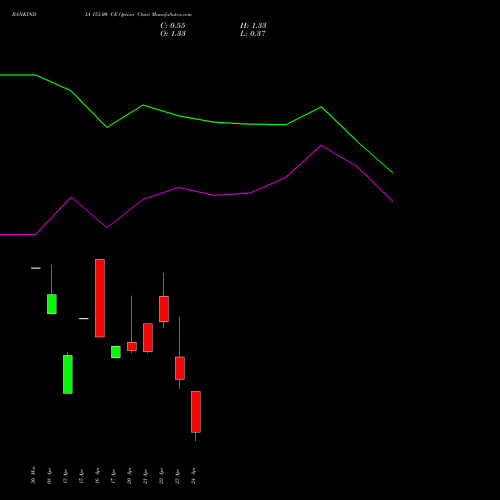Click the '17 Apr' date axis label
Screen dimensions: 500x500
tap(113, 476)
